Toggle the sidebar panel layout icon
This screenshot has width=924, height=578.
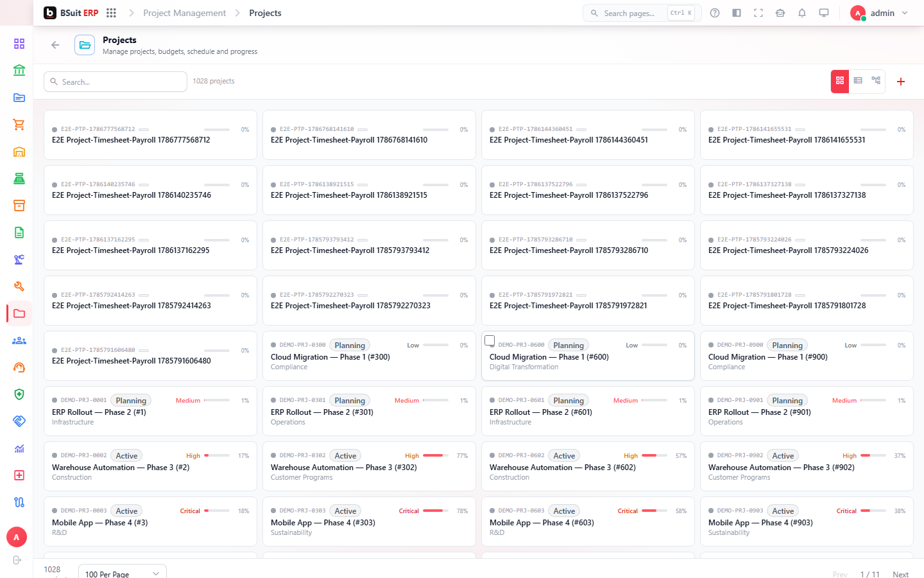[x=737, y=13]
